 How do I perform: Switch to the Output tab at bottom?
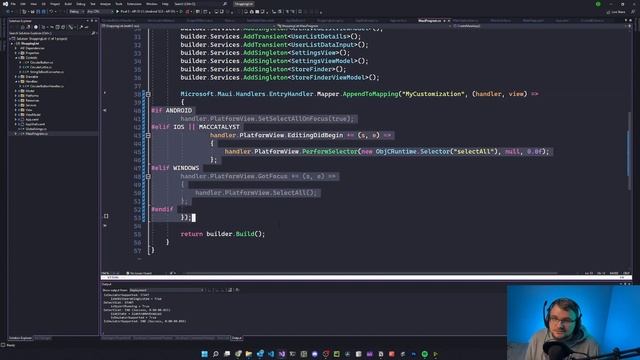click(237, 338)
